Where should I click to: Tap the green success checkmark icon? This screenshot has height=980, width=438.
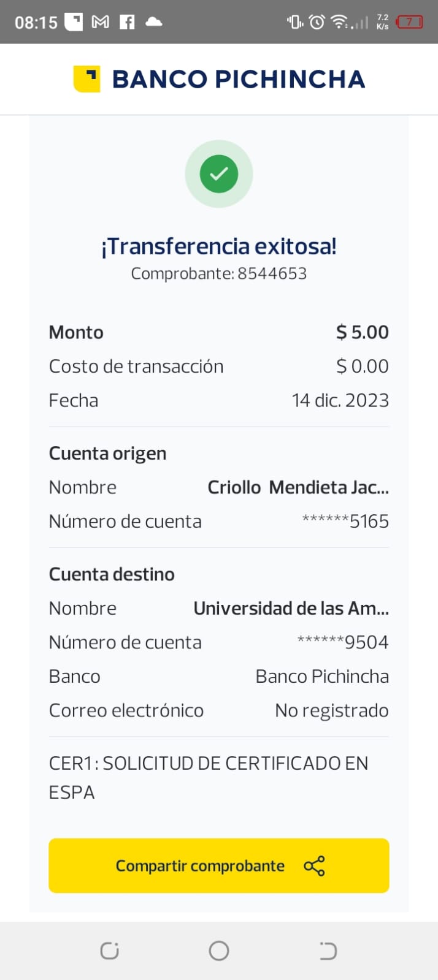(x=219, y=173)
